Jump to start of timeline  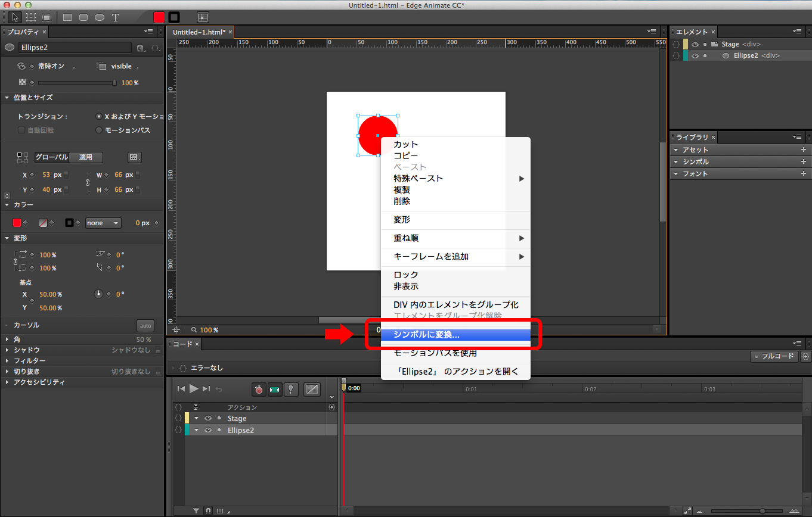tap(181, 389)
